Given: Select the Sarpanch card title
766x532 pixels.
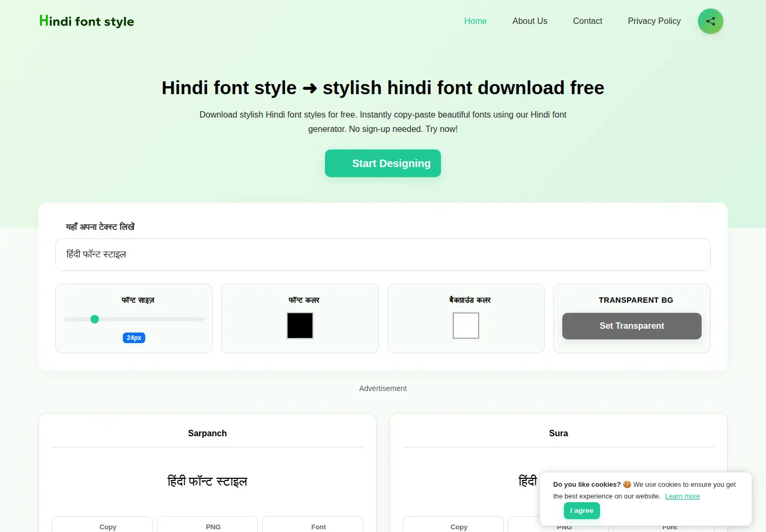Looking at the screenshot, I should point(207,433).
